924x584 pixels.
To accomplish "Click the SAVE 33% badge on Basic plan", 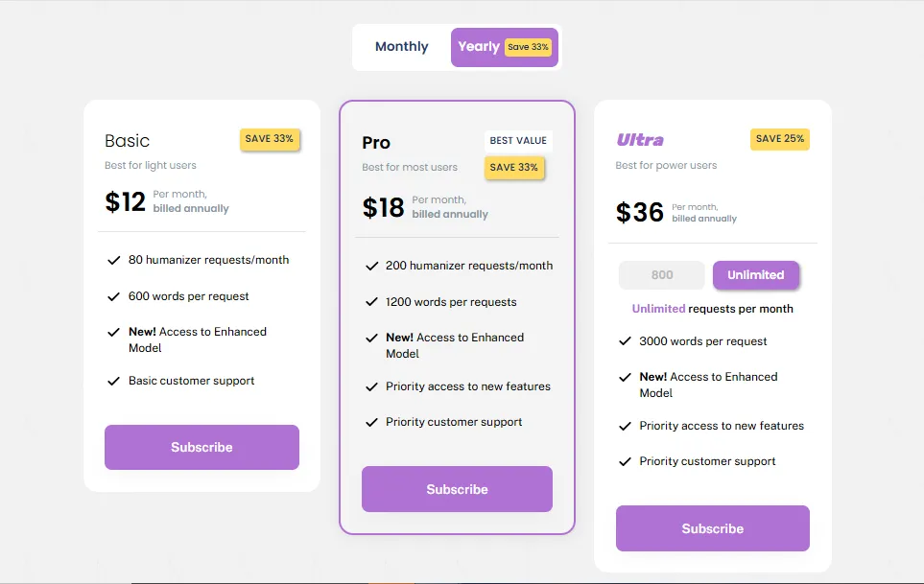I will (270, 139).
